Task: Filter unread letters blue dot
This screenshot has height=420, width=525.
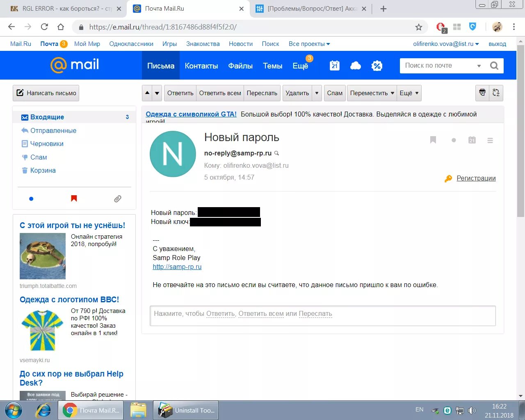Action: click(x=31, y=199)
